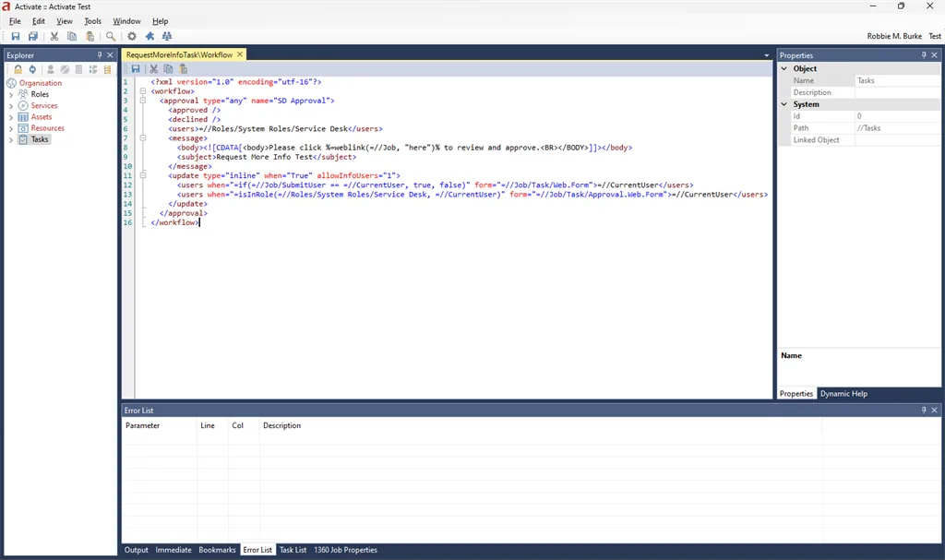Expand the Services node in Explorer
Viewport: 945px width, 560px height.
click(x=11, y=106)
